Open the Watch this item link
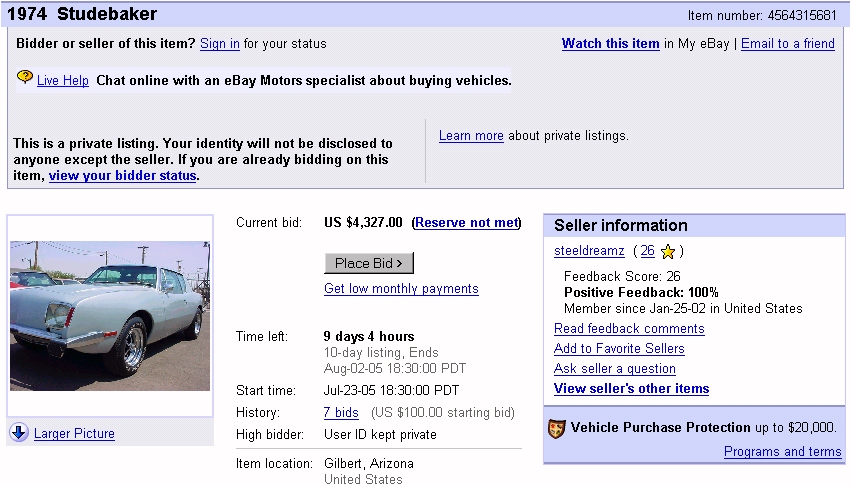Screen dimensions: 853x485 [x=610, y=44]
